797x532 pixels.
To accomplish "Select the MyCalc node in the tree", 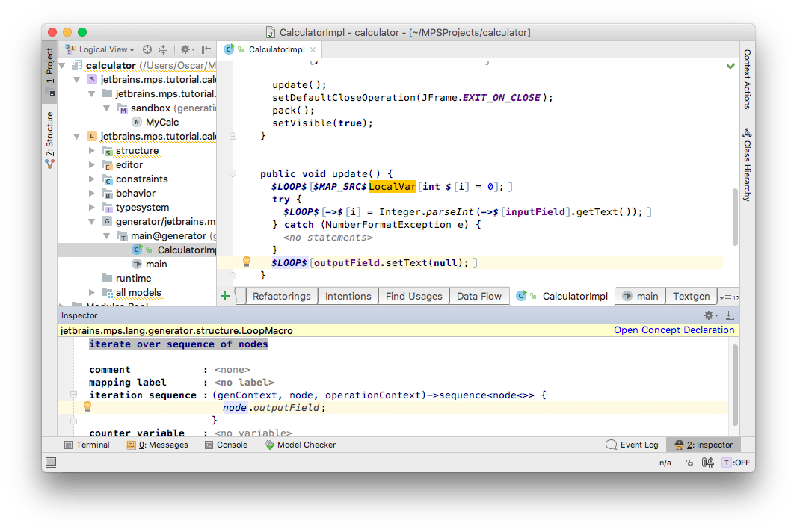I will click(x=161, y=122).
